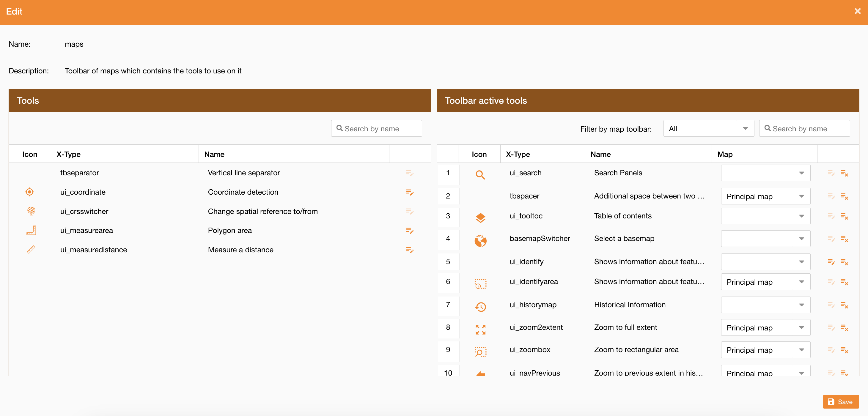Image resolution: width=868 pixels, height=416 pixels.
Task: Open map dropdown for basemapSwitcher row
Action: tap(765, 239)
